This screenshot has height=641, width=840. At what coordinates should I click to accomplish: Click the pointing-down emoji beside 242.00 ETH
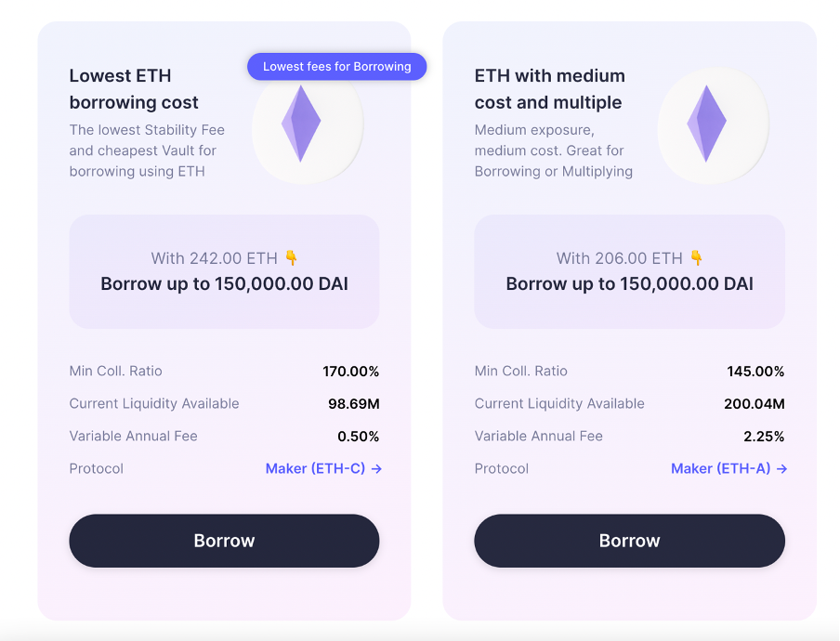pos(292,258)
